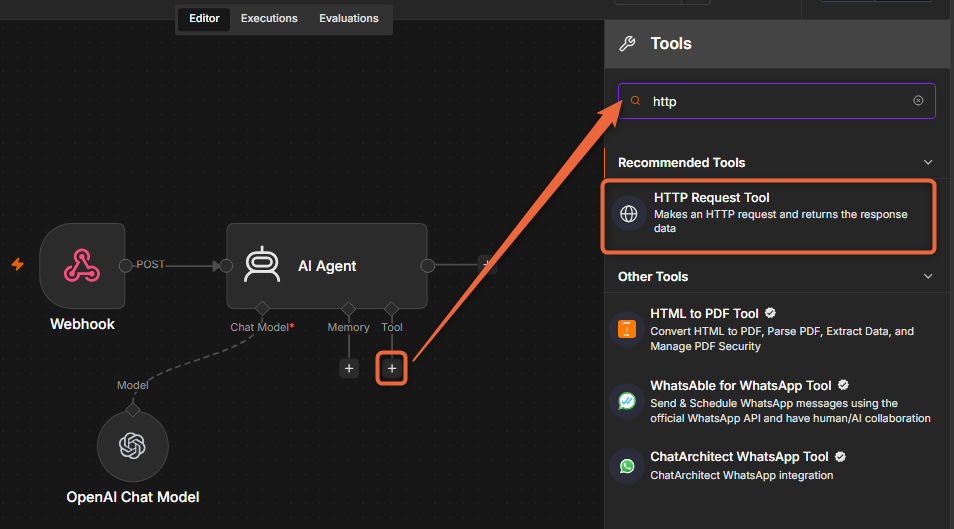The width and height of the screenshot is (954, 529).
Task: Click the AI Agent output connector
Action: pos(428,265)
